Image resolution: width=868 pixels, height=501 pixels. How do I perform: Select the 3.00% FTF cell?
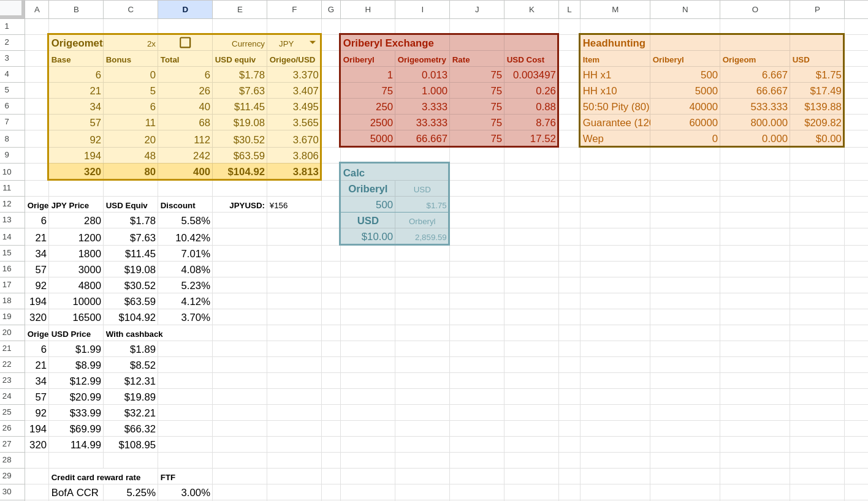coord(185,492)
